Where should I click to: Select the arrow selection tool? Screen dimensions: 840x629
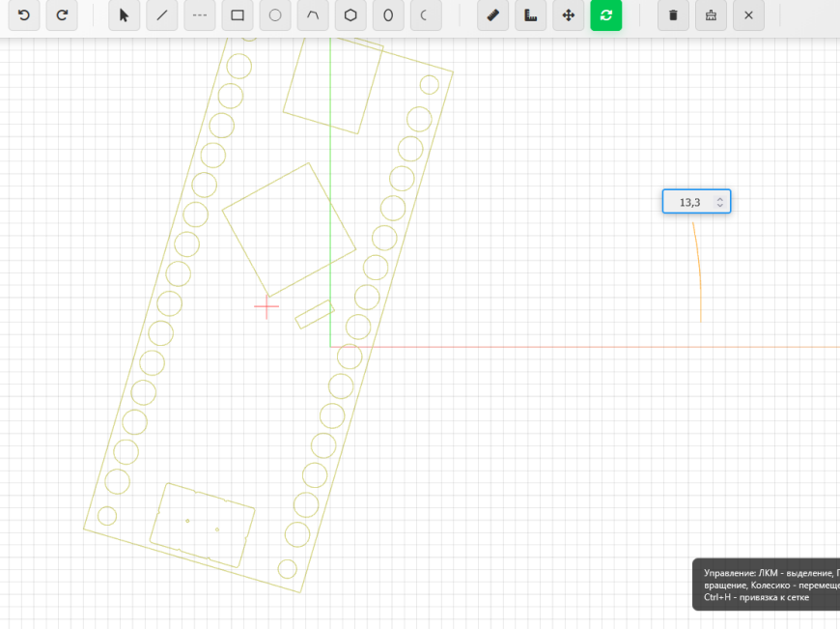click(124, 15)
